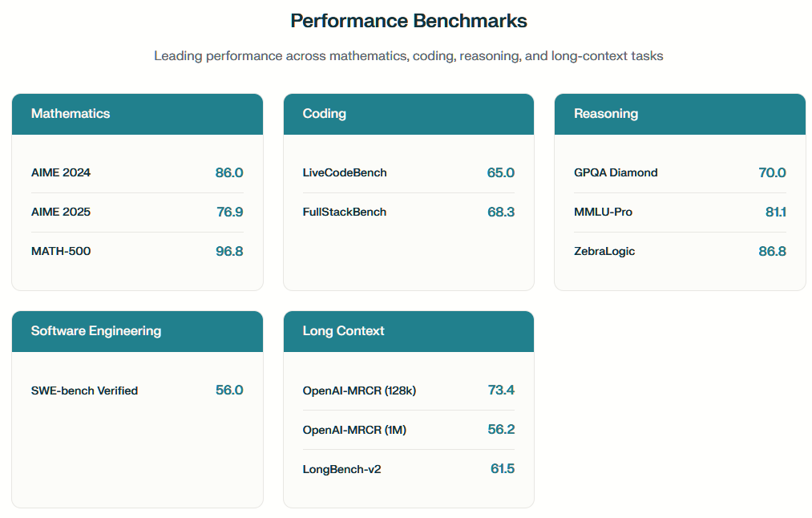Select the Mathematics card header
Screen dimensions: 812x518
click(137, 114)
